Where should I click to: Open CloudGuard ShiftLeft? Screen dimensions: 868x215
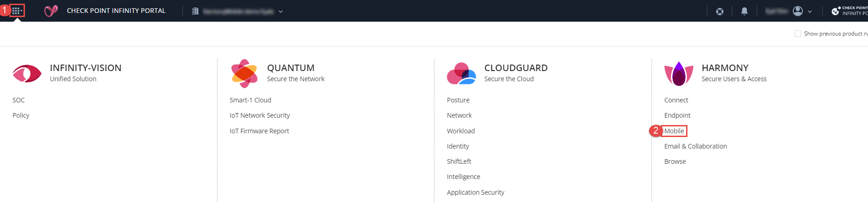pos(459,161)
